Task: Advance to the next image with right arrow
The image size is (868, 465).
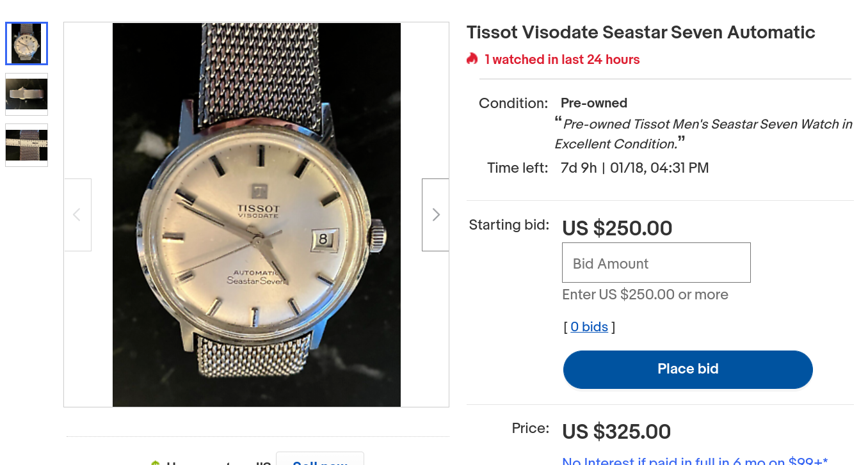Action: click(x=435, y=215)
